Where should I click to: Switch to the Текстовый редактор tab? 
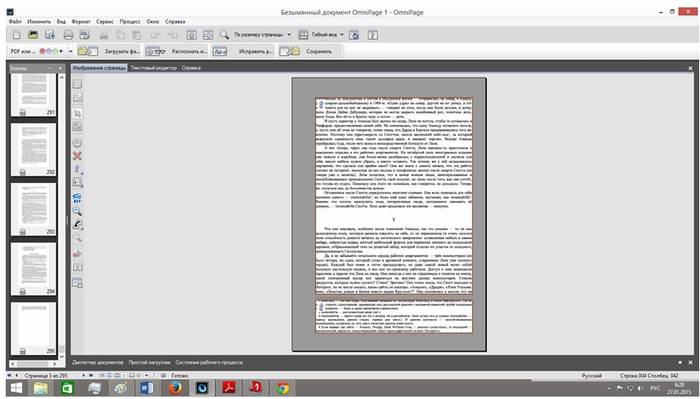pos(154,68)
